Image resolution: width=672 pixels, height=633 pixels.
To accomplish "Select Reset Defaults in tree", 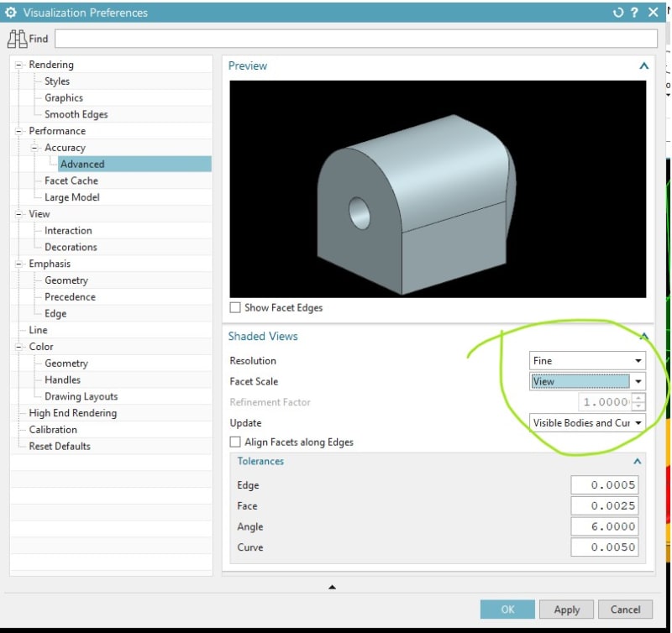I will (x=60, y=447).
